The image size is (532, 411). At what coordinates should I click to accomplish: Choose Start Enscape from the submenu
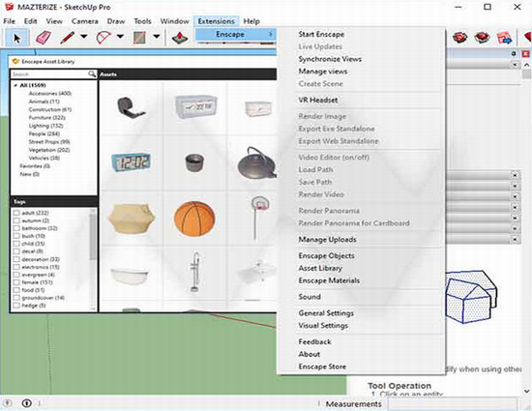coord(321,34)
